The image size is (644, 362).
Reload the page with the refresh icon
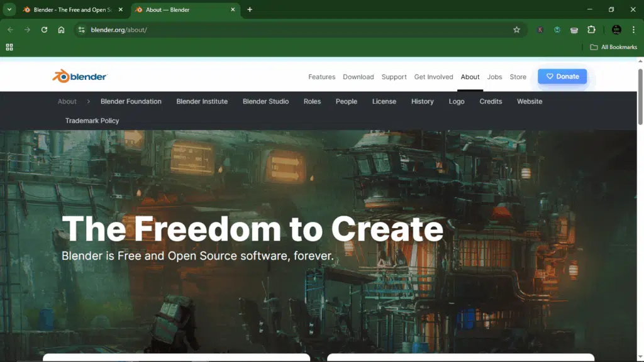[x=44, y=30]
